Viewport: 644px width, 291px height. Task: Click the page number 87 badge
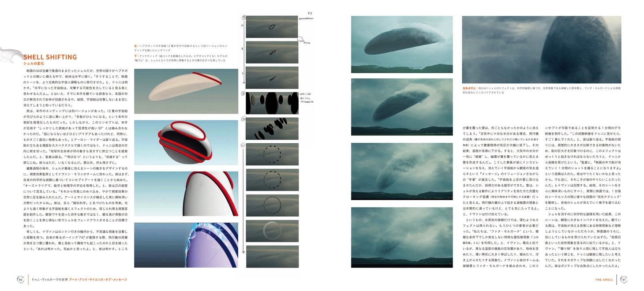click(624, 280)
